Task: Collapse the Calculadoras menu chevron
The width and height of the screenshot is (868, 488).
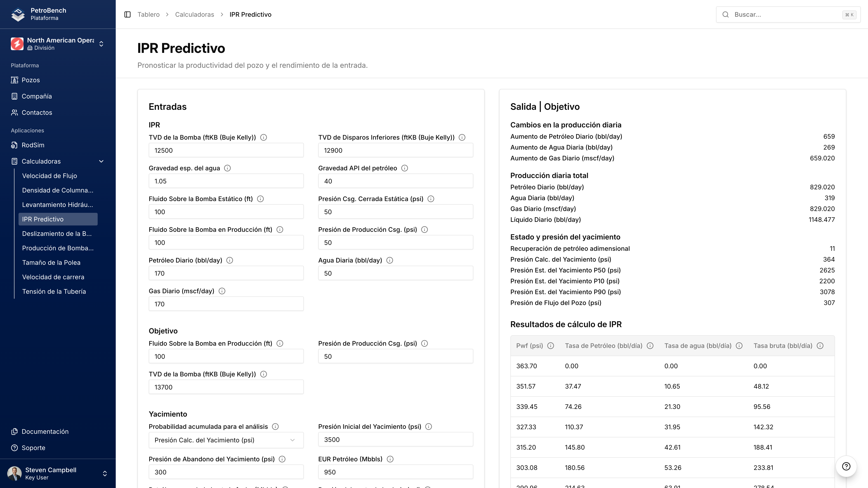Action: pyautogui.click(x=101, y=161)
